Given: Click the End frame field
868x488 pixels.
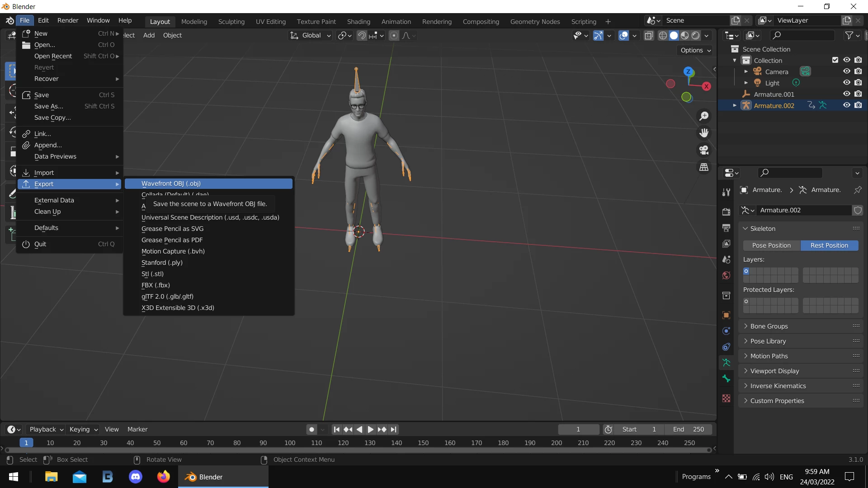Looking at the screenshot, I should coord(689,429).
